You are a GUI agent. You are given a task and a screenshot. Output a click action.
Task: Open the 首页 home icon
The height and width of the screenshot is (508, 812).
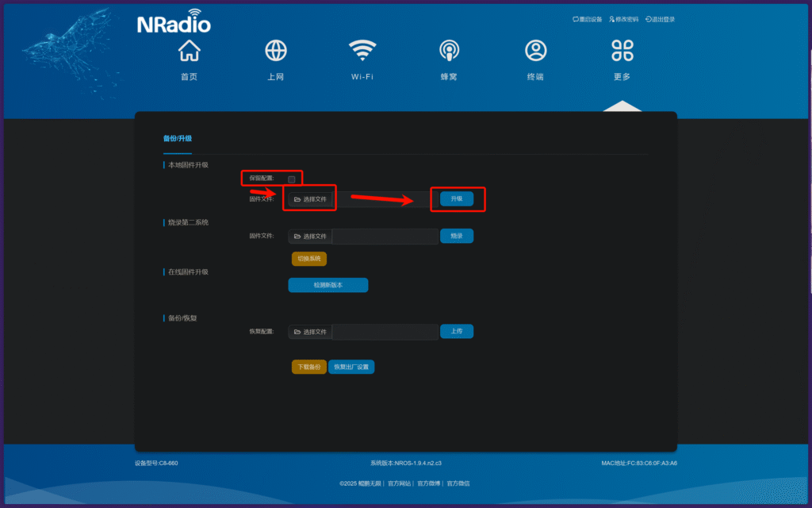click(189, 51)
